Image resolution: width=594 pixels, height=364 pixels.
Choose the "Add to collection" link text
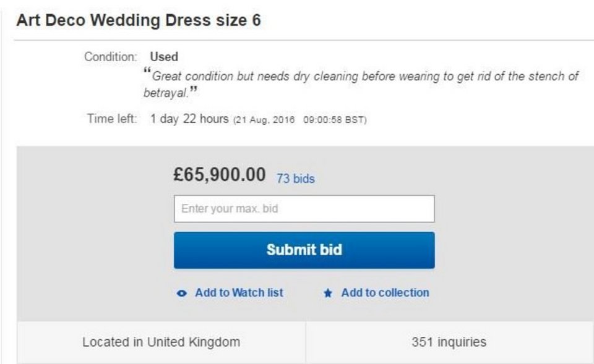pyautogui.click(x=385, y=293)
